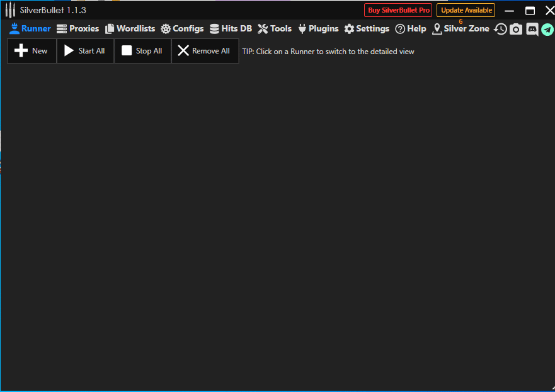Switch to the Proxies tab

tap(78, 29)
